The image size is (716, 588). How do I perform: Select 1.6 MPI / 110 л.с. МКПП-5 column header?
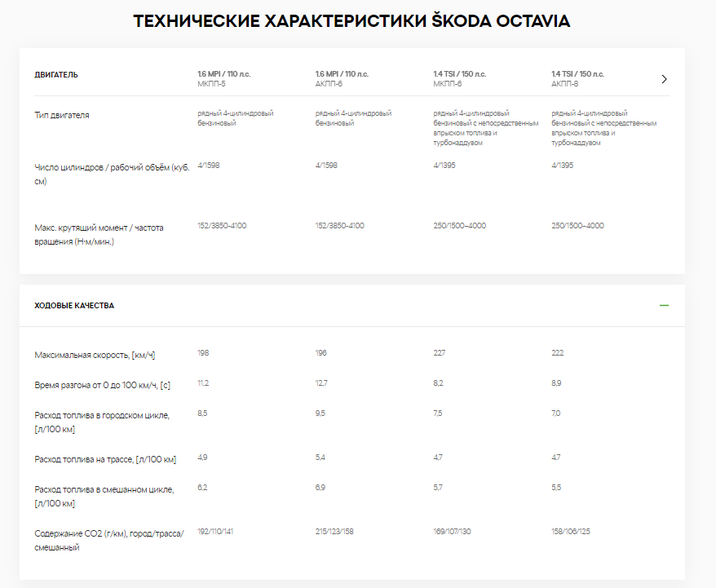tap(224, 78)
